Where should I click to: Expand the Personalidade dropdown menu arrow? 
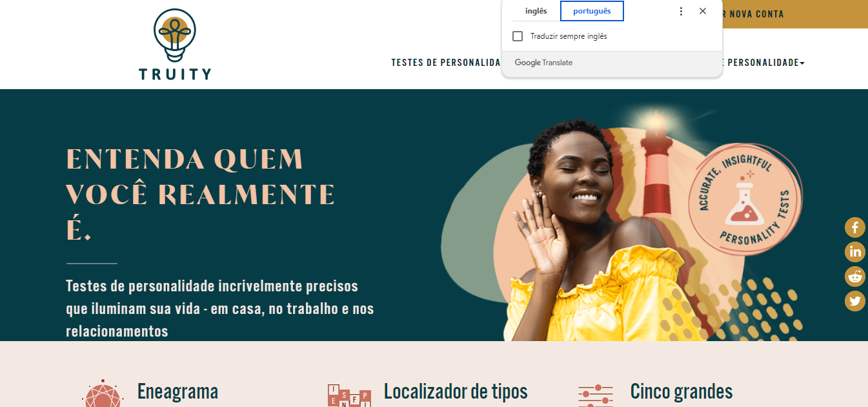point(802,63)
